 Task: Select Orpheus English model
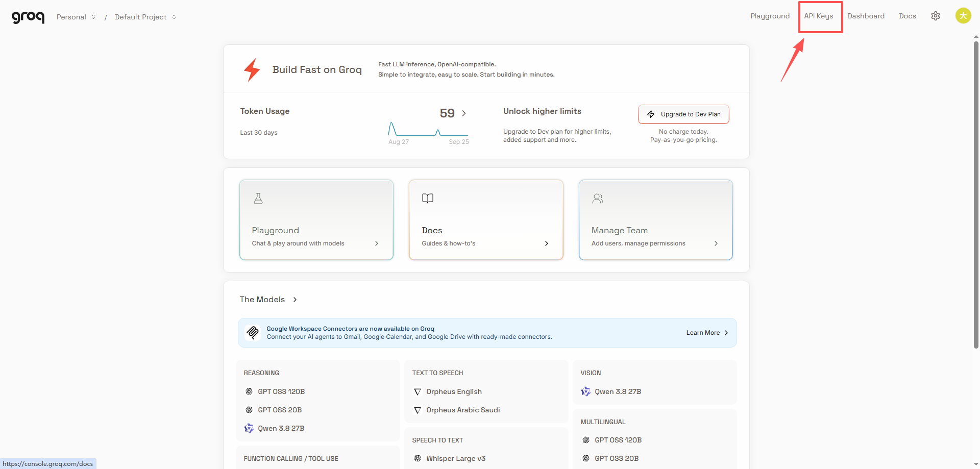454,391
